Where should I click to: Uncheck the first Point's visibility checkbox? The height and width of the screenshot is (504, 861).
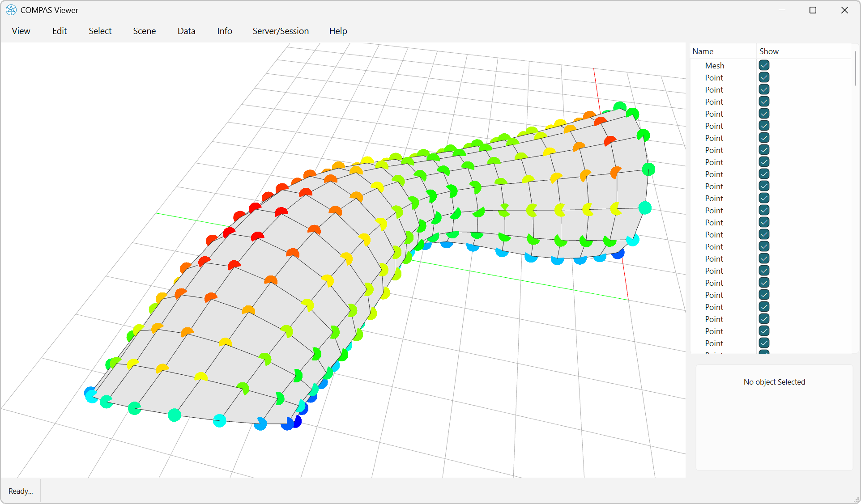[763, 77]
